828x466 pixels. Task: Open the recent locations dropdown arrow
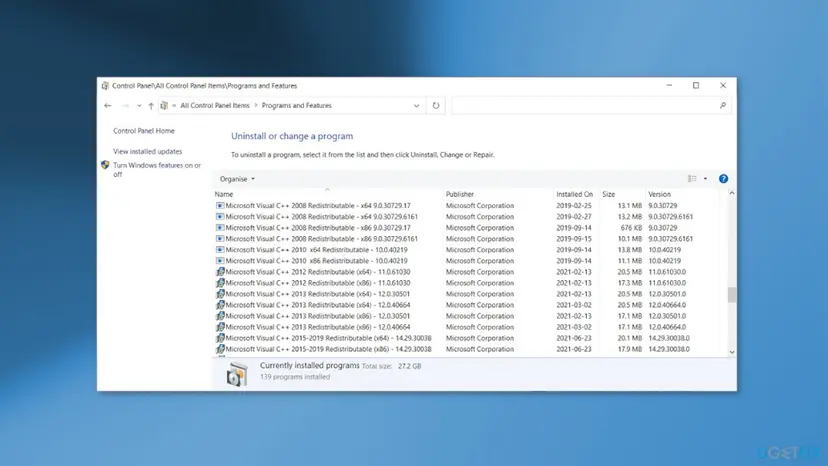click(139, 106)
